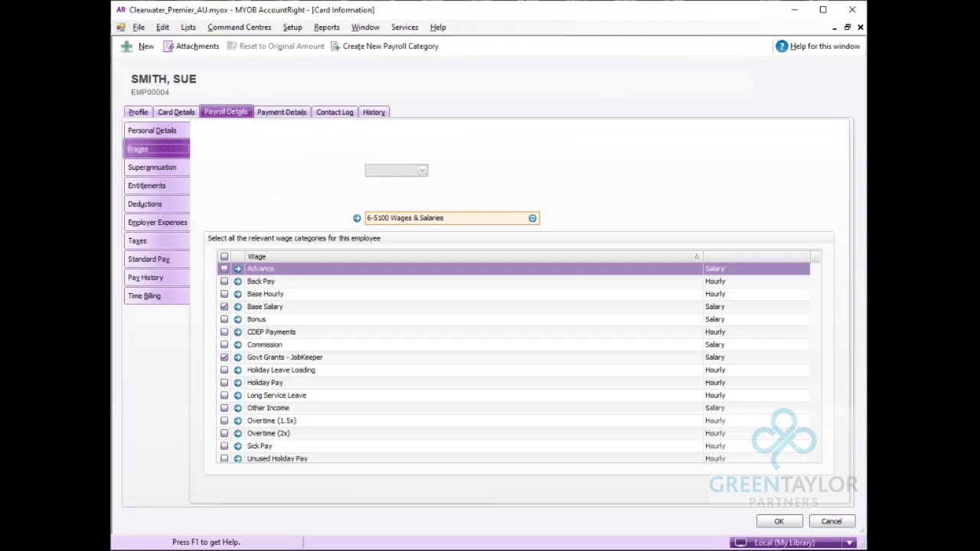Tick the Bonus checkbox
980x551 pixels.
224,319
